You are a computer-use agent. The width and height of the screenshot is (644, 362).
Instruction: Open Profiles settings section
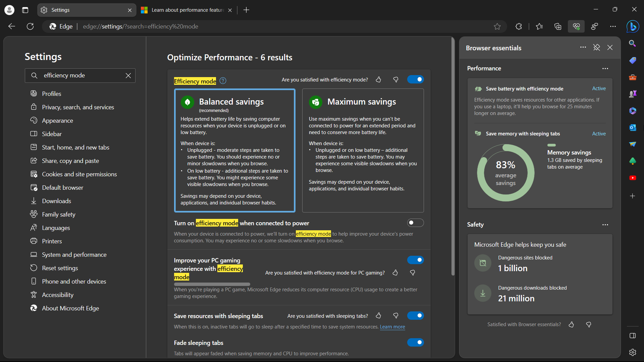pyautogui.click(x=52, y=94)
